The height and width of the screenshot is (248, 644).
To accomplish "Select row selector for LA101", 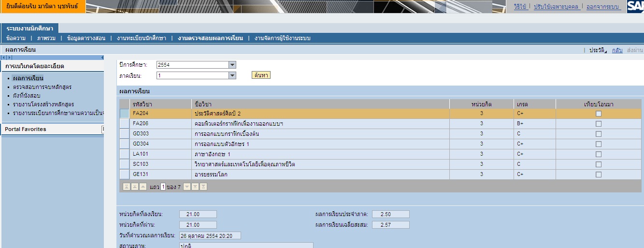I will coord(125,154).
